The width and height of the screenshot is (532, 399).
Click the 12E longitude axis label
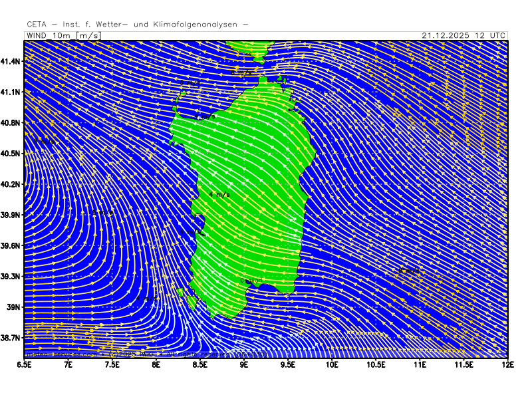click(507, 364)
